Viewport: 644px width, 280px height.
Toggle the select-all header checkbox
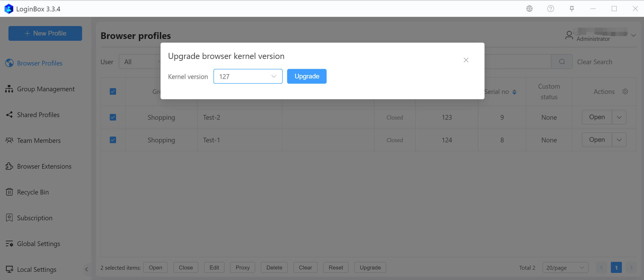click(113, 92)
